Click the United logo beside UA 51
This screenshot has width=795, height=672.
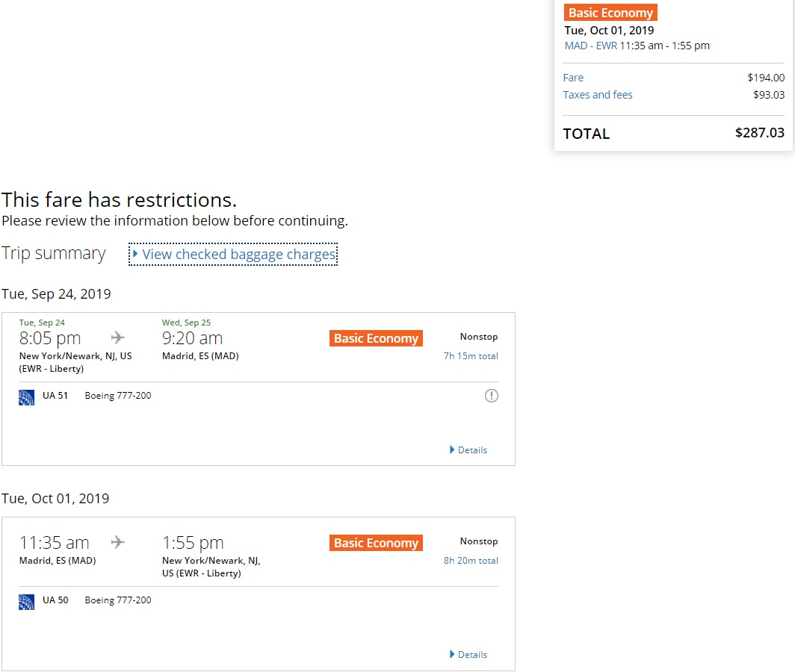pyautogui.click(x=26, y=396)
